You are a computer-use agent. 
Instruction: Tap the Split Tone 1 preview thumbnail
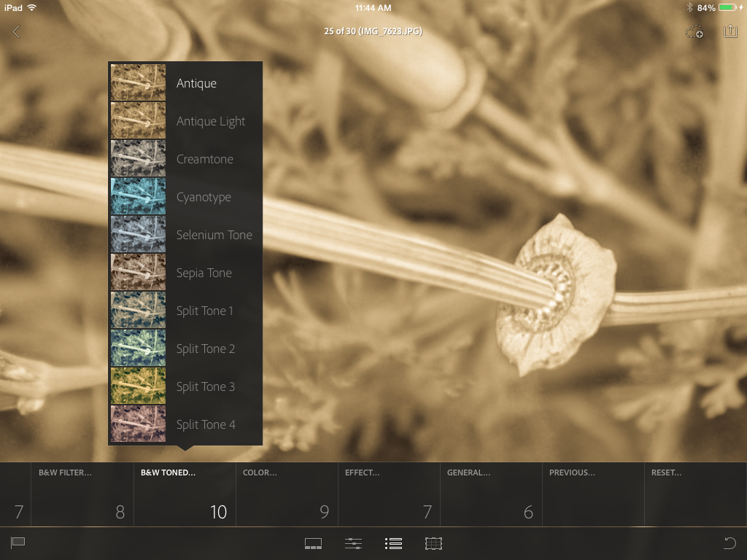point(138,310)
